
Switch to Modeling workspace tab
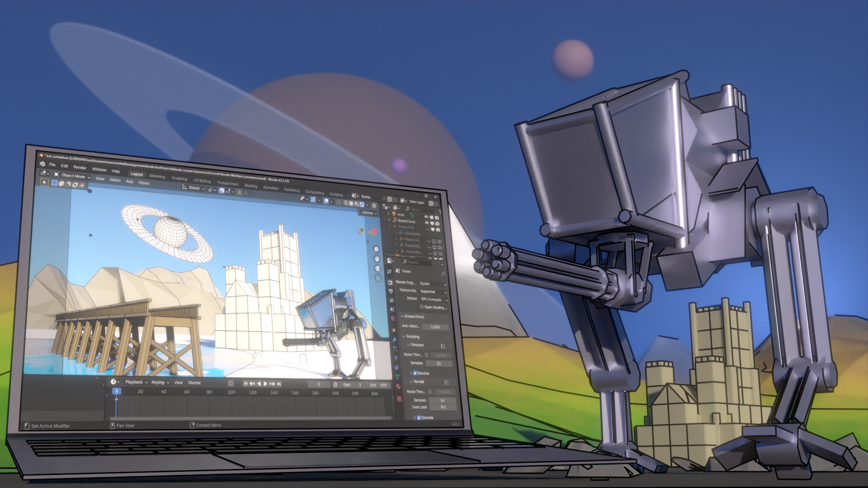(x=157, y=176)
